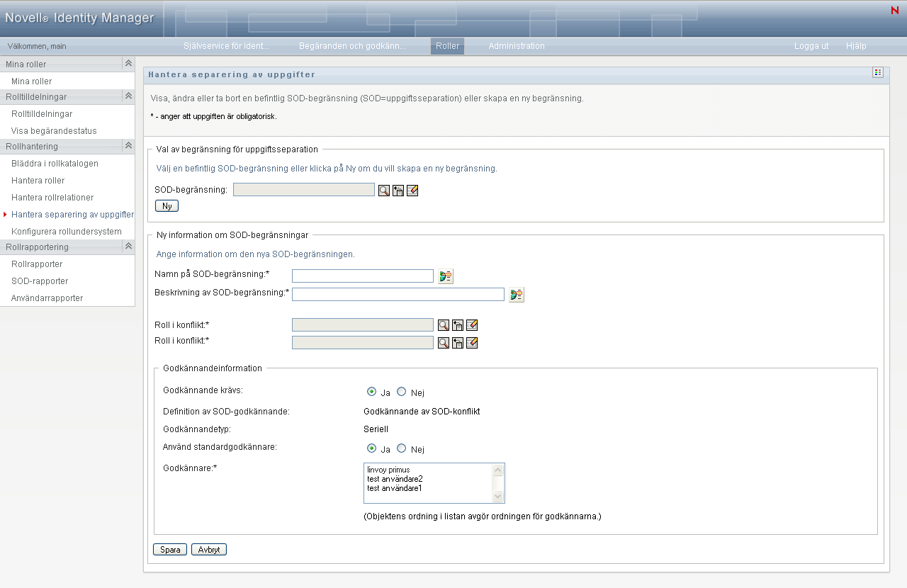Click the Godkännare list scroll-up arrow
The width and height of the screenshot is (907, 588).
pos(497,470)
